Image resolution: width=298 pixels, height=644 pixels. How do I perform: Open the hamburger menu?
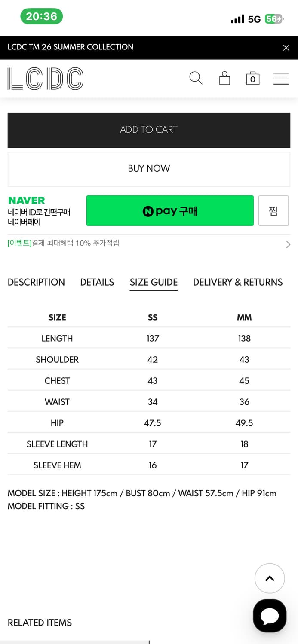coord(281,79)
